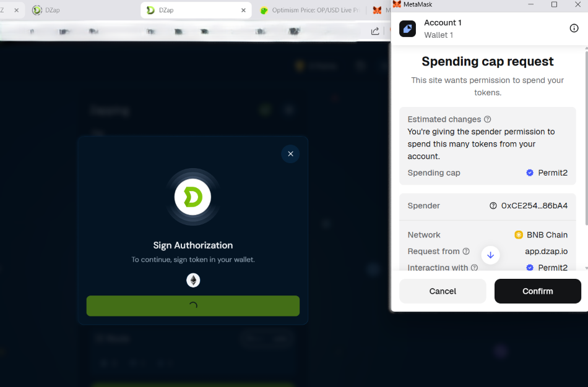
Task: Click the MetaMask window scrollbar
Action: (586, 138)
